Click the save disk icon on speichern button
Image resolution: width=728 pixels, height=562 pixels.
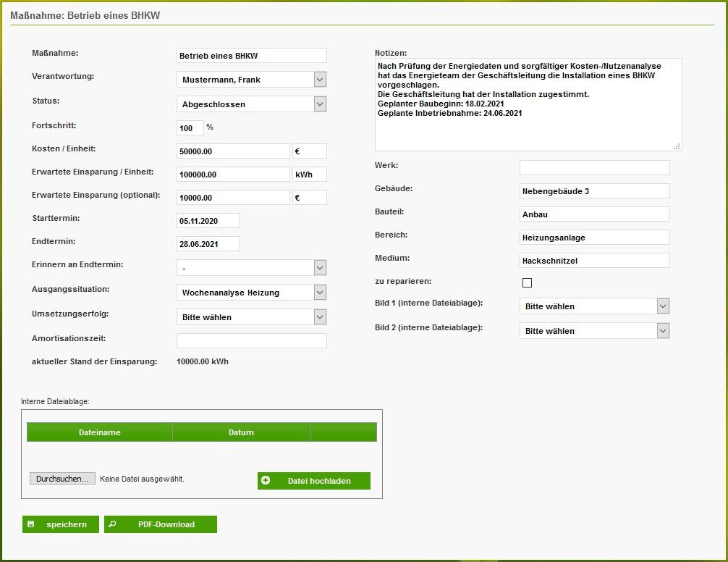pyautogui.click(x=31, y=524)
